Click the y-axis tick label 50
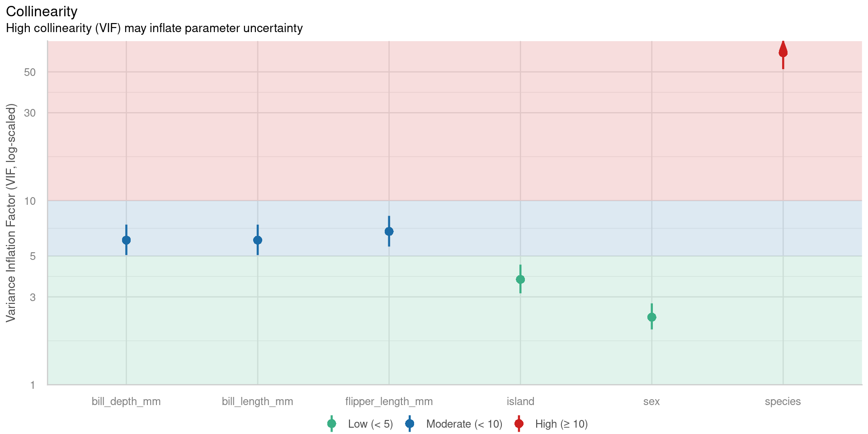 [30, 72]
